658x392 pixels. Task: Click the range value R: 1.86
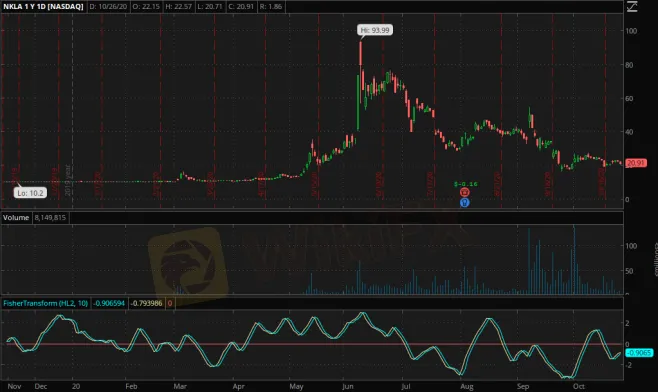point(271,7)
